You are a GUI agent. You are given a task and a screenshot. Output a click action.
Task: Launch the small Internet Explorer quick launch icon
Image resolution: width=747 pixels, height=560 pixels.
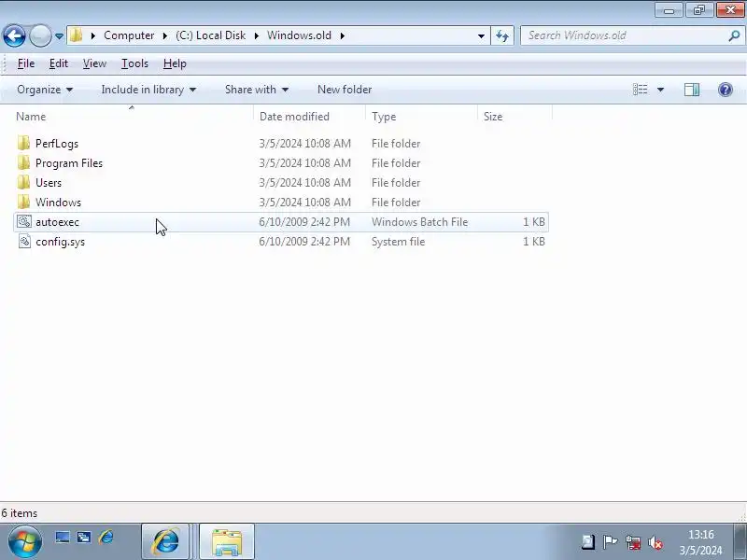106,538
